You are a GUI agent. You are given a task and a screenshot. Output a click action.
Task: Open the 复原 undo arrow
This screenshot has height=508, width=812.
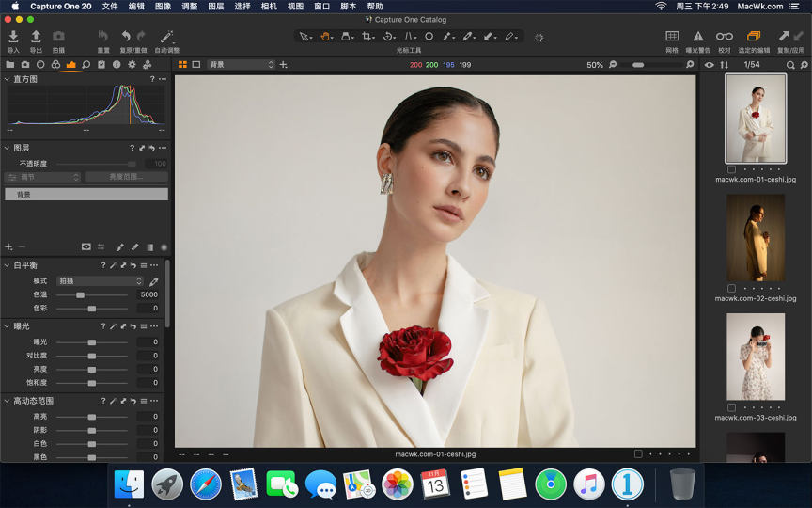coord(126,36)
